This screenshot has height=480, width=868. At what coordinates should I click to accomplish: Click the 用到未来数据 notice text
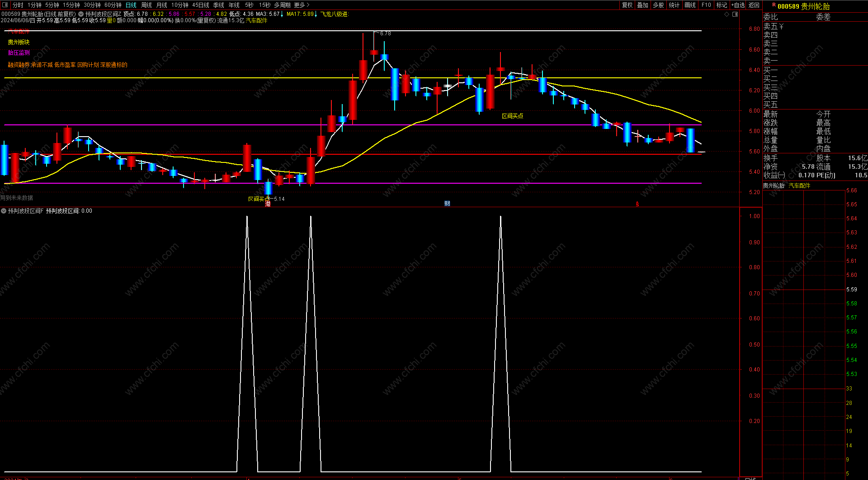[17, 198]
